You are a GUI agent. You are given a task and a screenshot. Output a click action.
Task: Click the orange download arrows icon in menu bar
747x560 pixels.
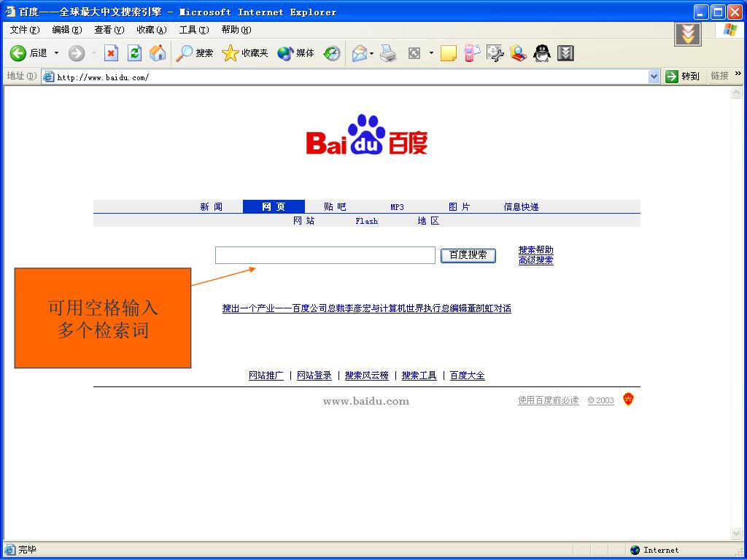point(688,34)
